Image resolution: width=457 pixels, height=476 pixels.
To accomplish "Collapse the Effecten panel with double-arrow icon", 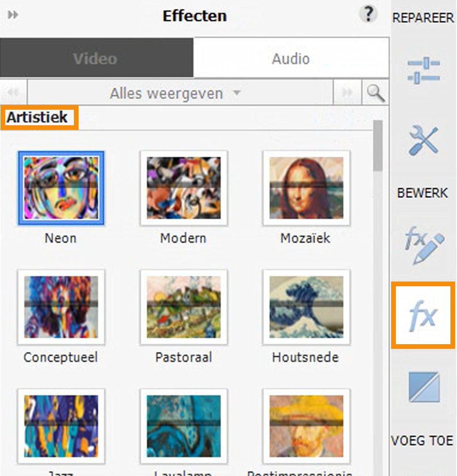I will (x=13, y=14).
